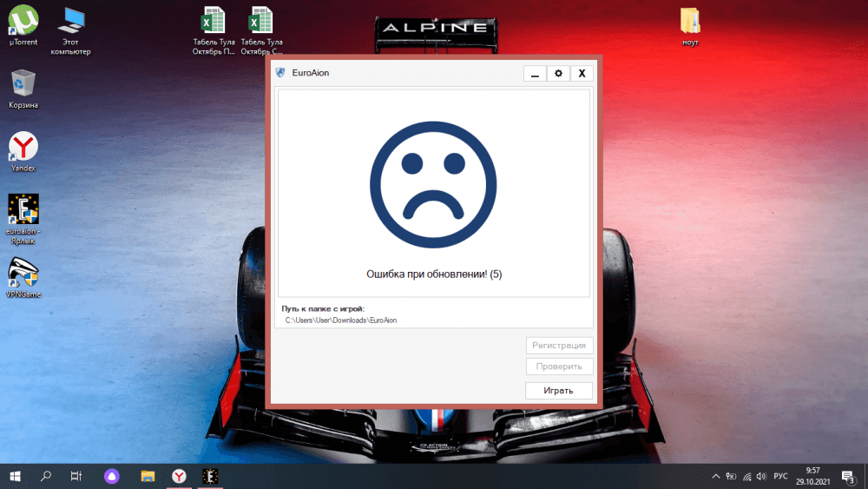
Task: Launch Yandex browser from desktop shortcut
Action: (x=23, y=146)
